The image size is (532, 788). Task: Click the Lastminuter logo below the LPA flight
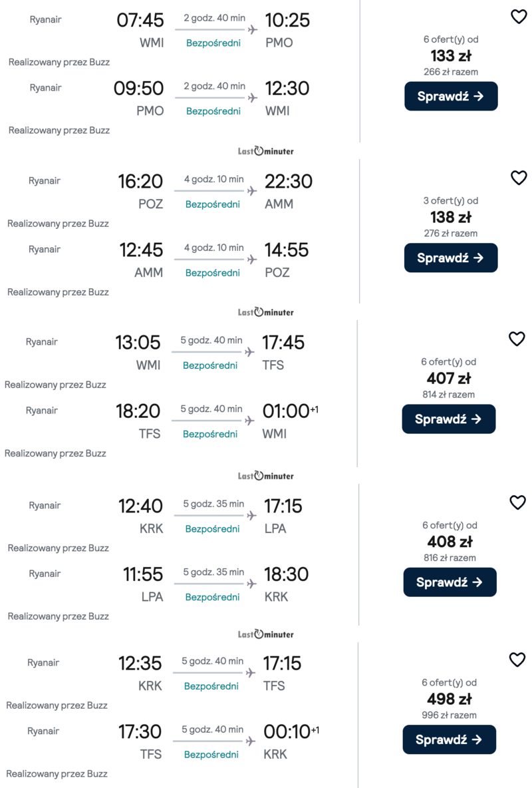[266, 634]
